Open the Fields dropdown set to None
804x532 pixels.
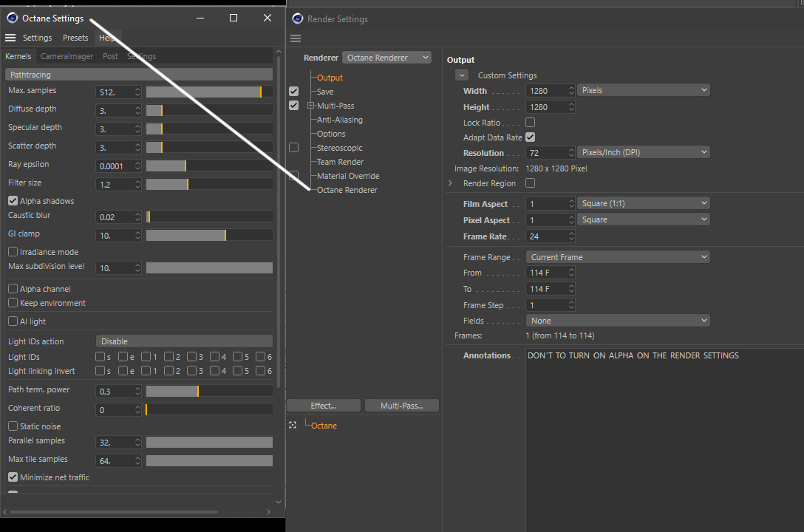click(x=618, y=321)
